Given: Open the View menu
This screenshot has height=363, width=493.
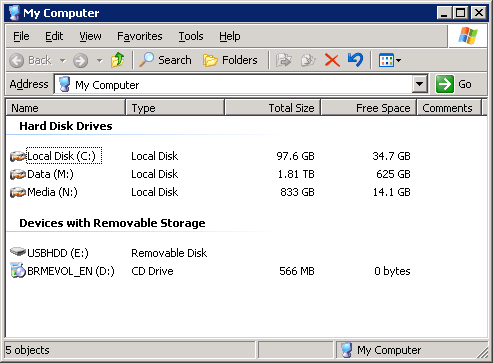Looking at the screenshot, I should click(90, 36).
